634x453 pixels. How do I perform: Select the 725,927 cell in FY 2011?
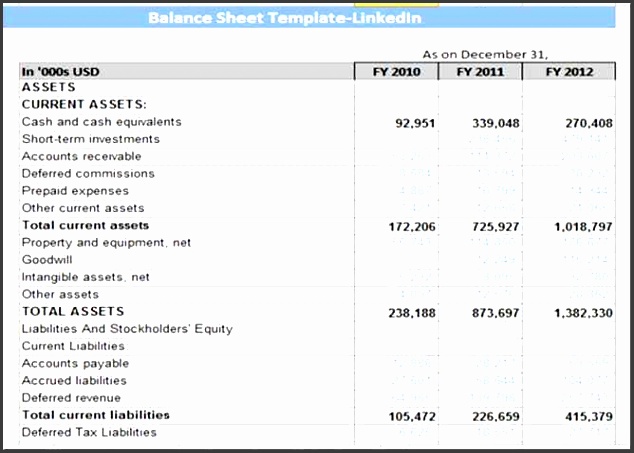click(496, 227)
